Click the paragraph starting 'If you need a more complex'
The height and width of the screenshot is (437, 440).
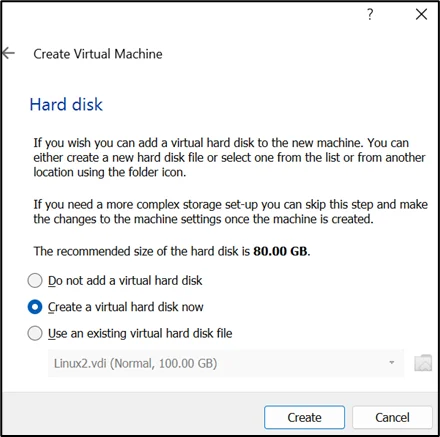pos(230,212)
